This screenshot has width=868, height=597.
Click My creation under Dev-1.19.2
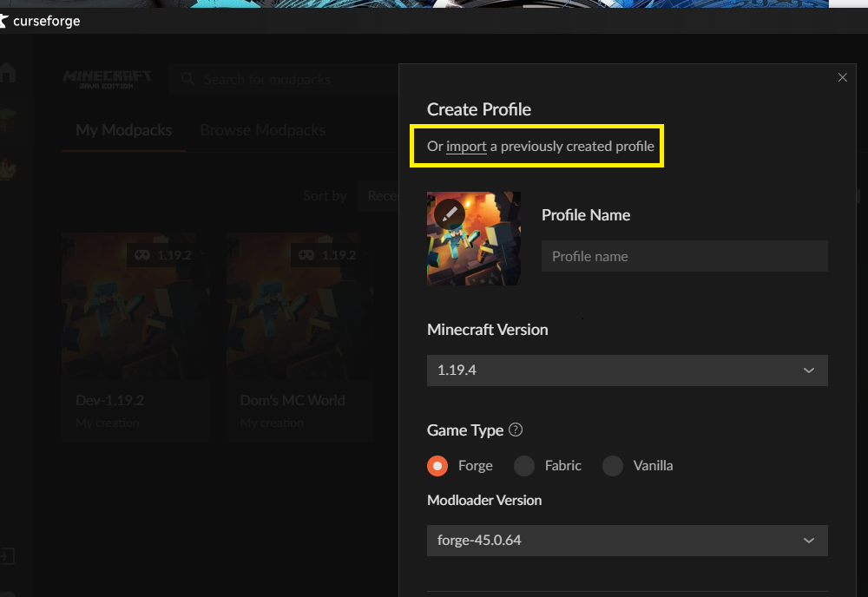coord(108,423)
